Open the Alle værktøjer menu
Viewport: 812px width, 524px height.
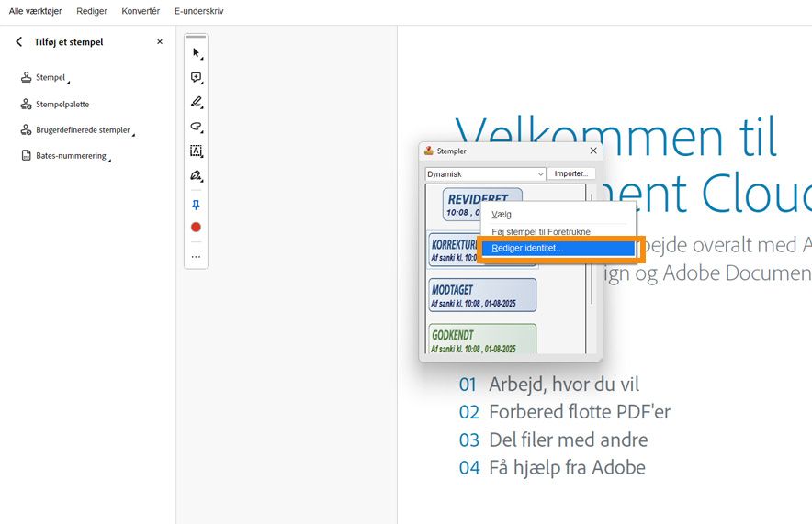click(35, 11)
